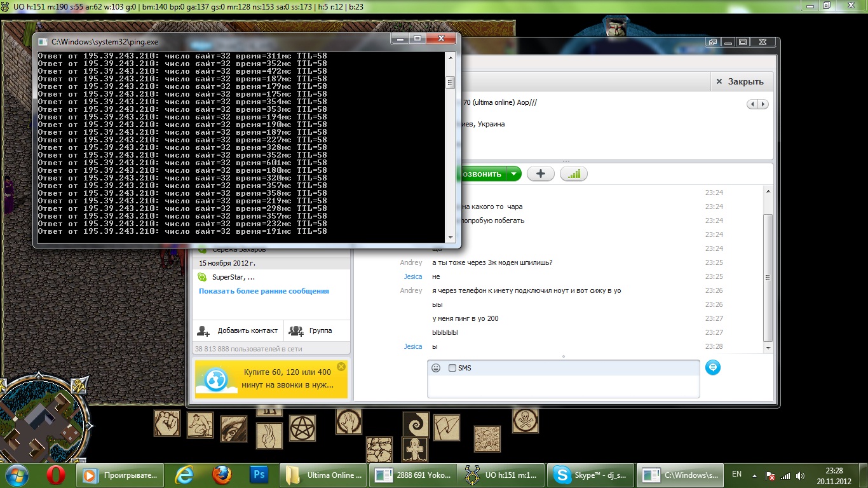Use the eye skill icon
Viewport: 868px width, 488px height.
(234, 429)
